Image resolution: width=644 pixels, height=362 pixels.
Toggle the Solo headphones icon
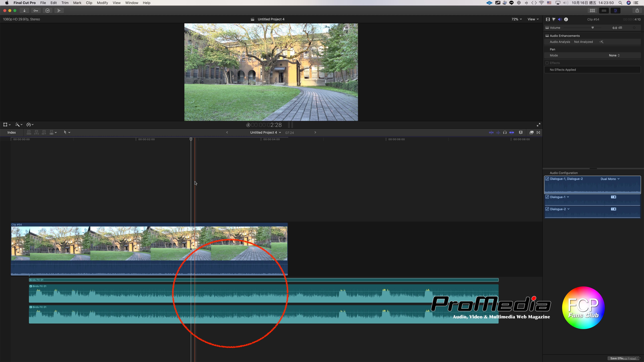coord(505,132)
